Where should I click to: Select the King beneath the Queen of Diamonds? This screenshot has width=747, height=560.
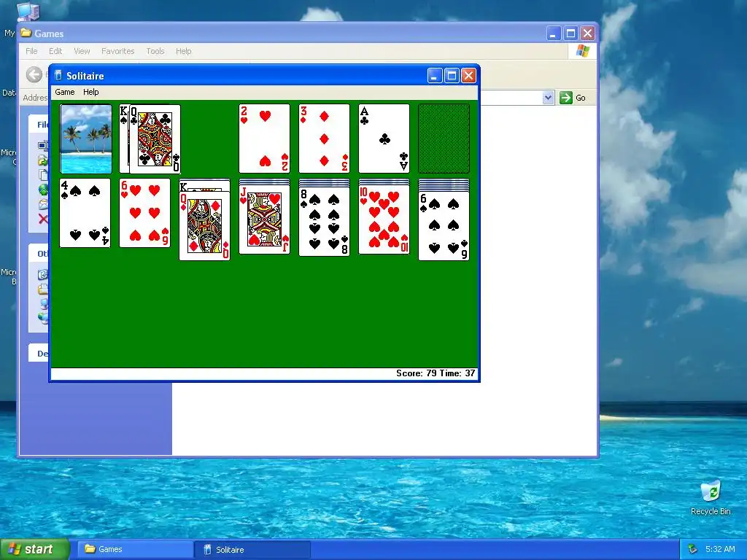point(204,186)
